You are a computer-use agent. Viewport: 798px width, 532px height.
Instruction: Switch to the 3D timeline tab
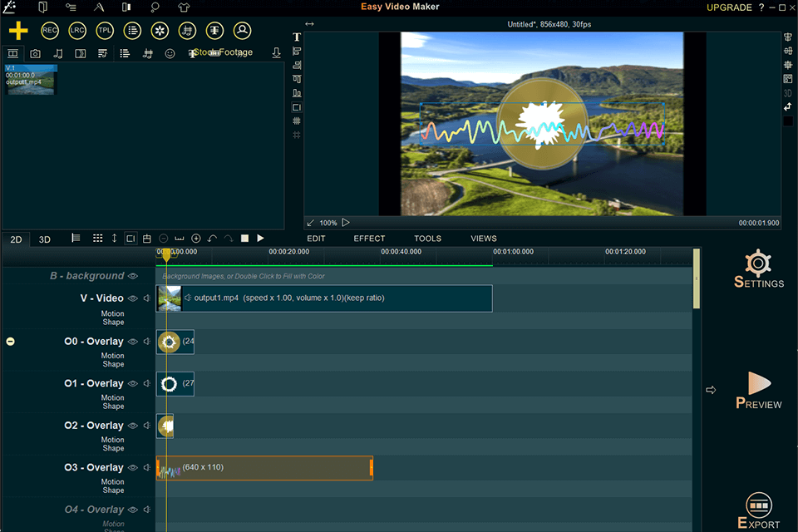(x=45, y=239)
